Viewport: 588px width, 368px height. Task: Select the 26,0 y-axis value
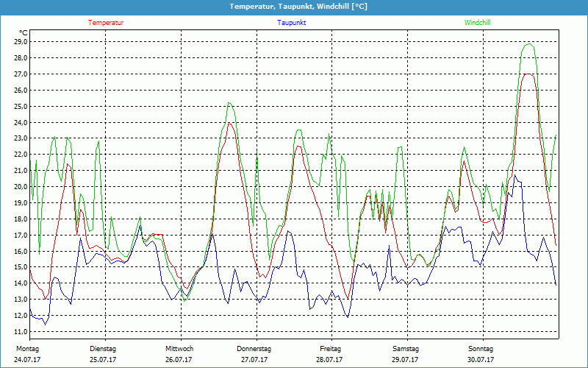21,90
